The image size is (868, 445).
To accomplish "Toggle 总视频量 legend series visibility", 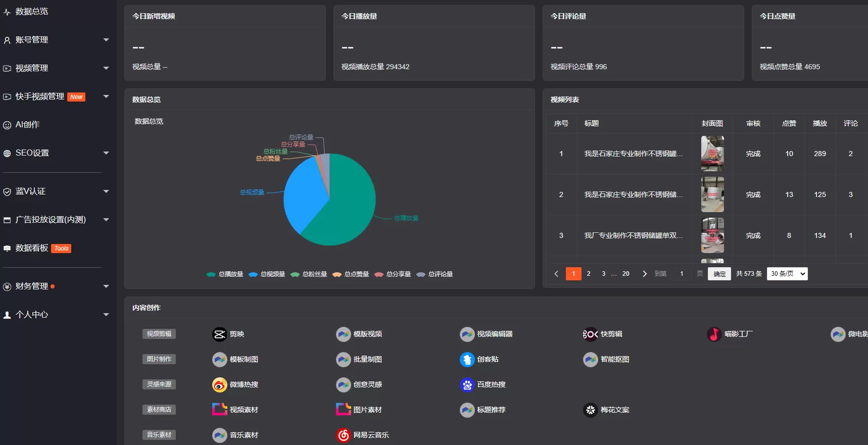I will pyautogui.click(x=267, y=274).
